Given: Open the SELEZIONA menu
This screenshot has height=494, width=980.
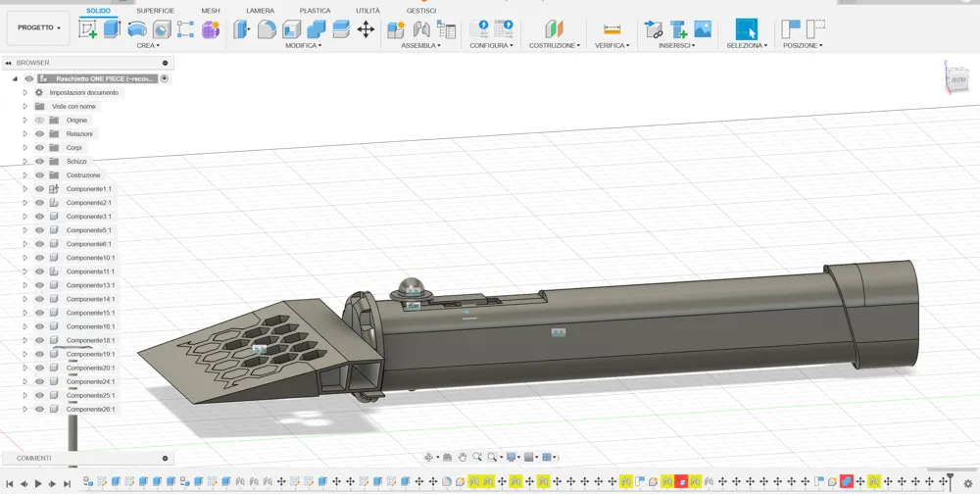Looking at the screenshot, I should pyautogui.click(x=746, y=46).
